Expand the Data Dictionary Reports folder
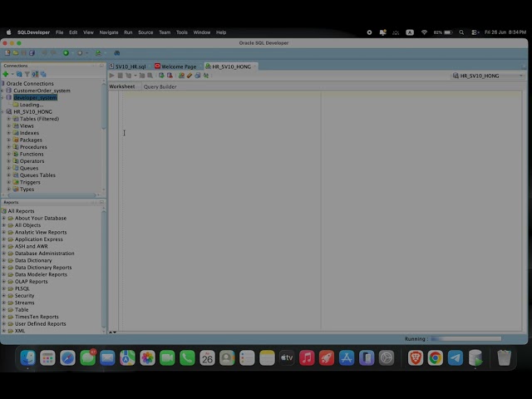The image size is (532, 399). tap(3, 268)
